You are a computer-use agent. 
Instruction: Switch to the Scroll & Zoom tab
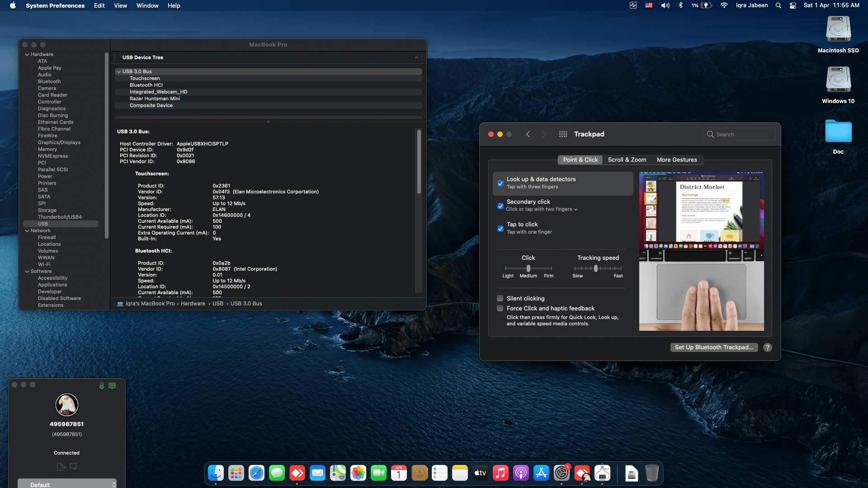click(x=627, y=160)
